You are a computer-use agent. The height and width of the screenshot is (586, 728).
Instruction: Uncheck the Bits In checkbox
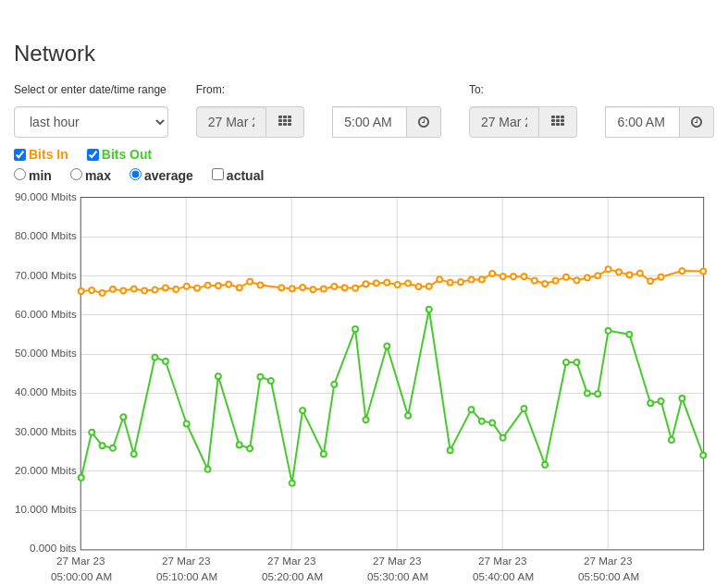point(20,154)
